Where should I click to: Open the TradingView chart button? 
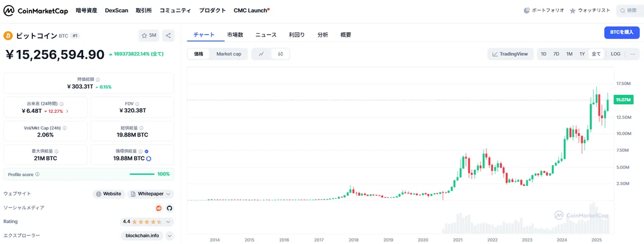(x=510, y=54)
